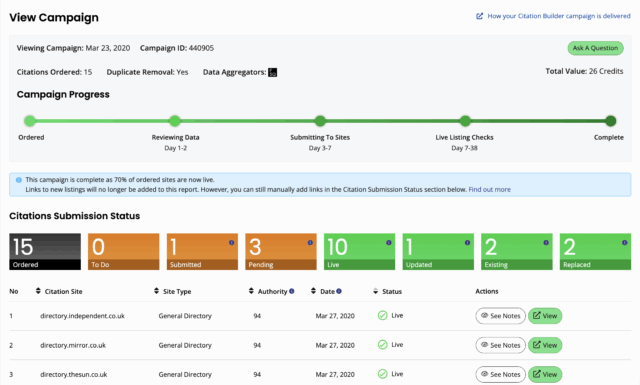Sort table by Authority arrows
This screenshot has height=385, width=640.
(251, 291)
